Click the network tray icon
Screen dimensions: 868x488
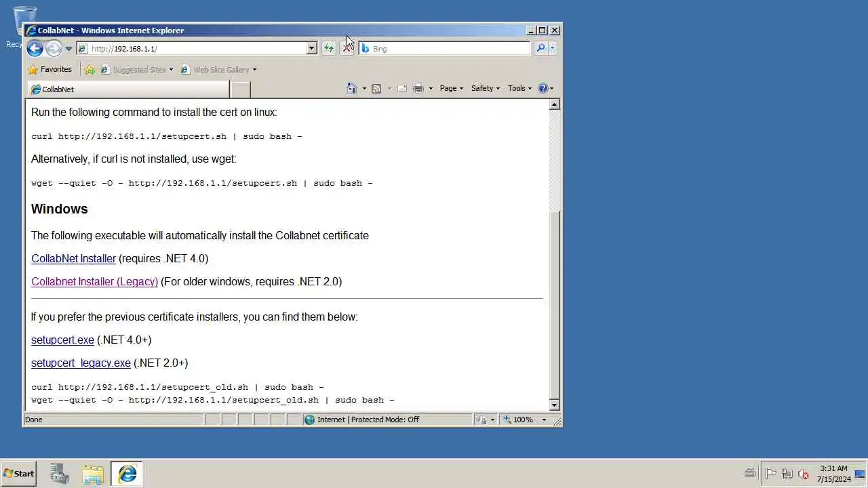(x=787, y=474)
